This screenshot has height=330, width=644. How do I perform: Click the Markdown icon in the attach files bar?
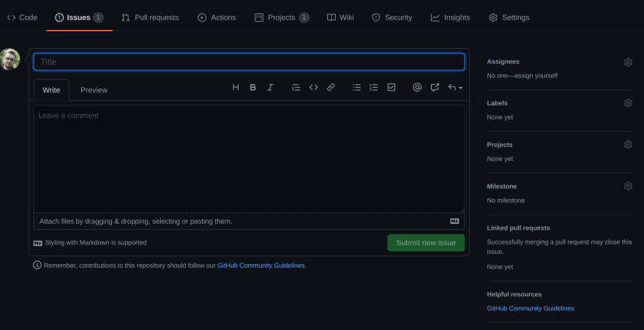[x=454, y=221]
